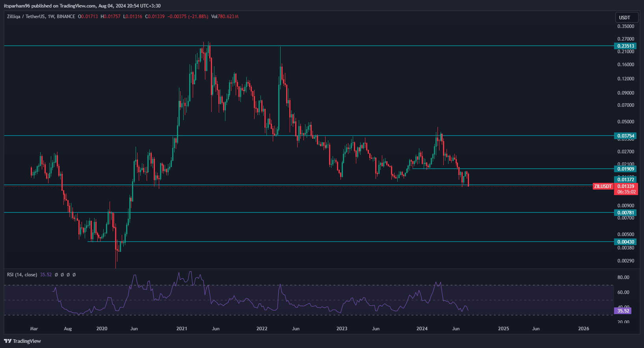Click the 0.35000 price scale tick

[626, 26]
